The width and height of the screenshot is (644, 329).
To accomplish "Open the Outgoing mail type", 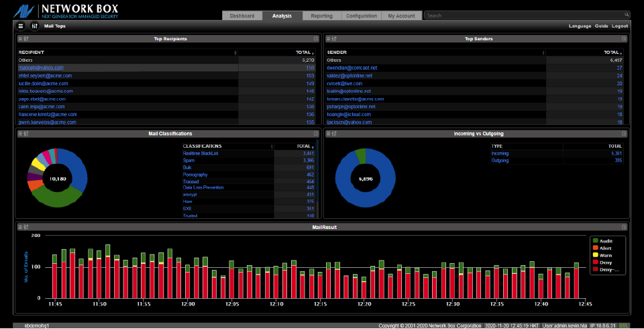I will click(x=500, y=160).
